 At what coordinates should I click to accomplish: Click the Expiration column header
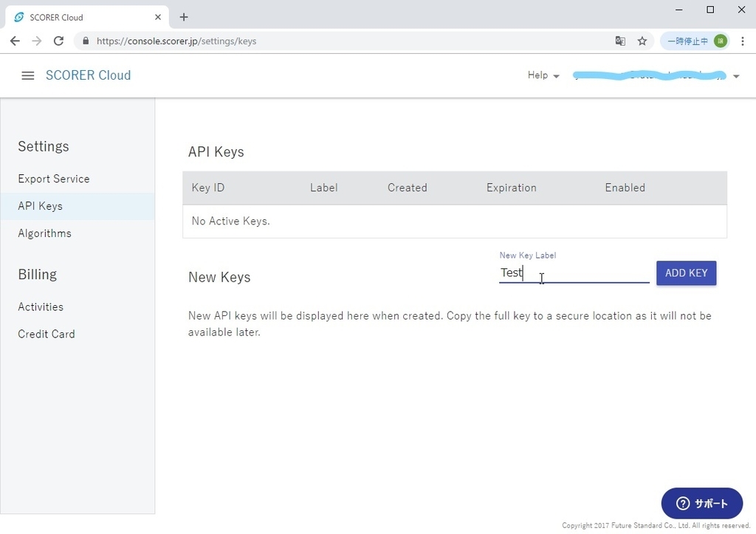point(511,188)
